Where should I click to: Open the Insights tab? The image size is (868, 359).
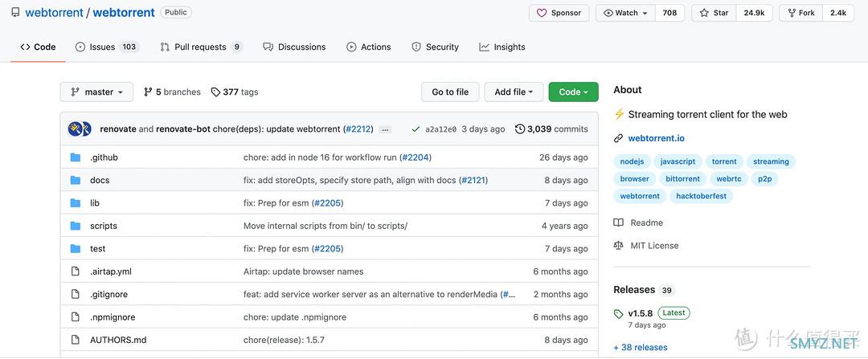tap(502, 47)
